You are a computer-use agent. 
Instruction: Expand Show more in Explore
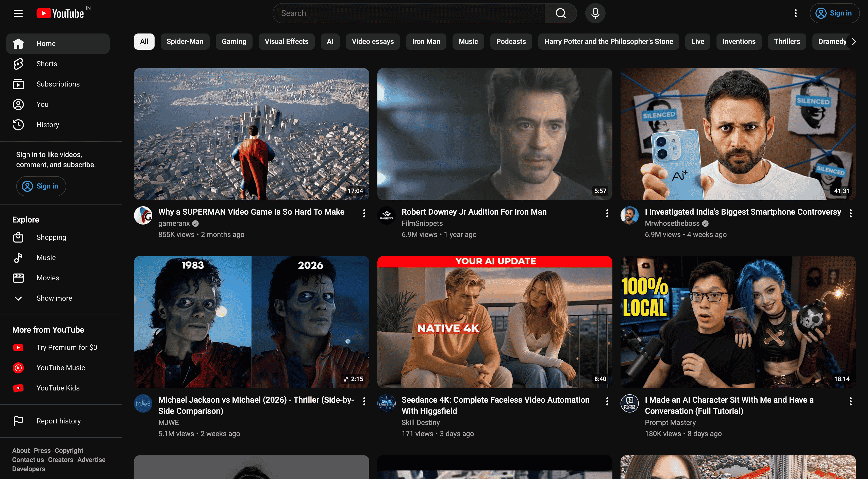58,298
